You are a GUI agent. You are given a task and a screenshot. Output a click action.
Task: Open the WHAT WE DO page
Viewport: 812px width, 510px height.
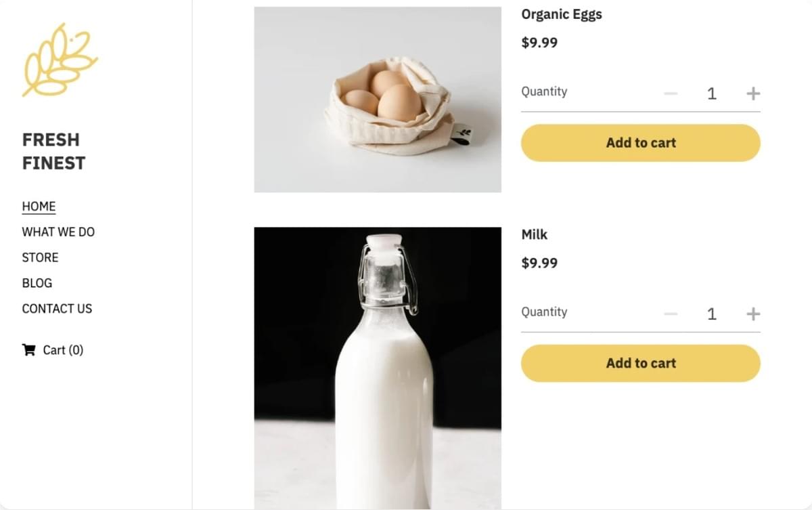coord(58,232)
